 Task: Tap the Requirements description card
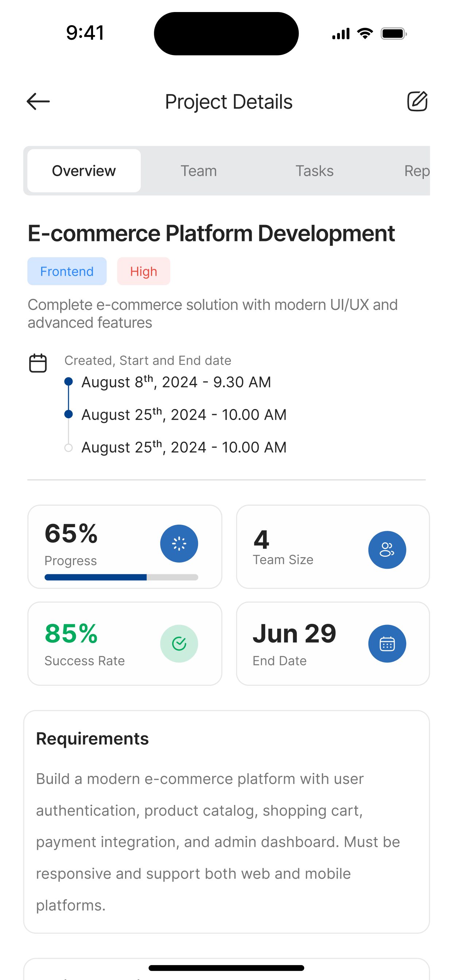(x=226, y=822)
